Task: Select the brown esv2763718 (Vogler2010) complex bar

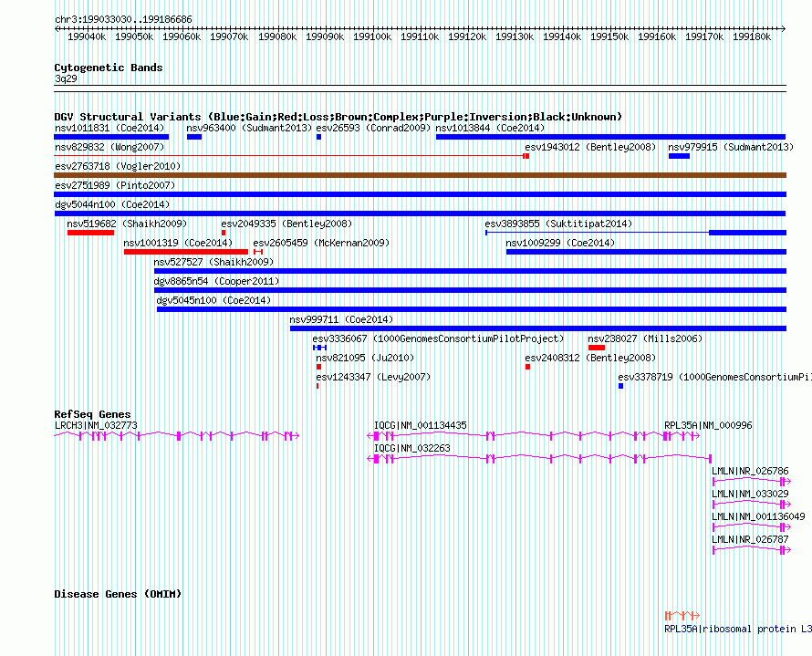Action: coord(420,175)
